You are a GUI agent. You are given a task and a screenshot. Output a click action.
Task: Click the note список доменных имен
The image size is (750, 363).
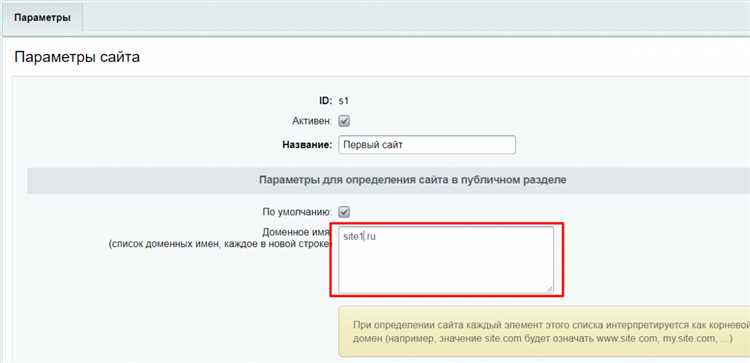[x=220, y=244]
